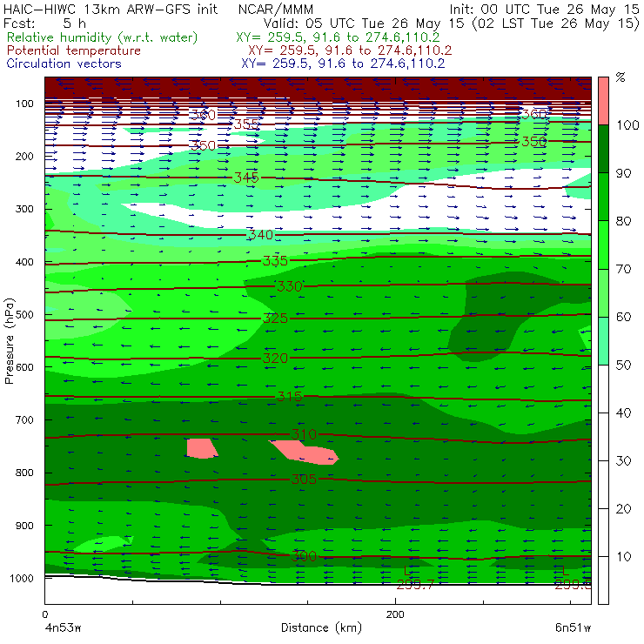
Task: Click the red 'Potential temperature' legend label
Action: (73, 50)
